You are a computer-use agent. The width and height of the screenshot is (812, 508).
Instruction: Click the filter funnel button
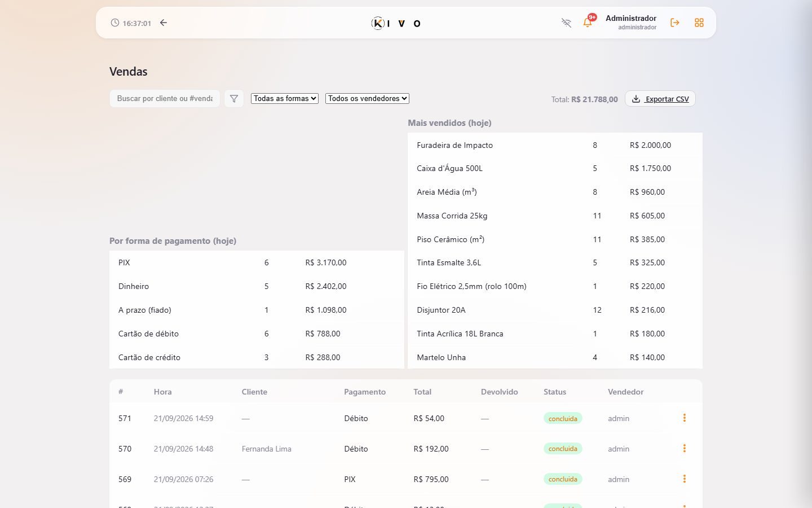point(234,99)
